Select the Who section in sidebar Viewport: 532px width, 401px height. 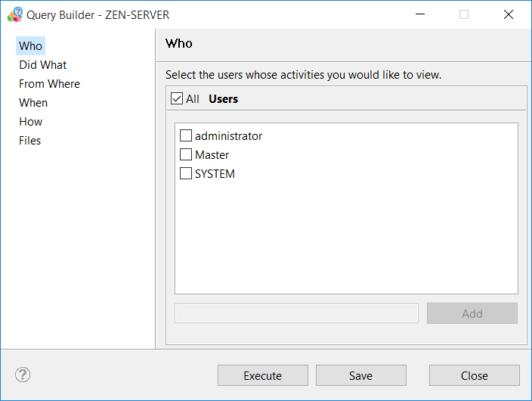click(x=31, y=46)
